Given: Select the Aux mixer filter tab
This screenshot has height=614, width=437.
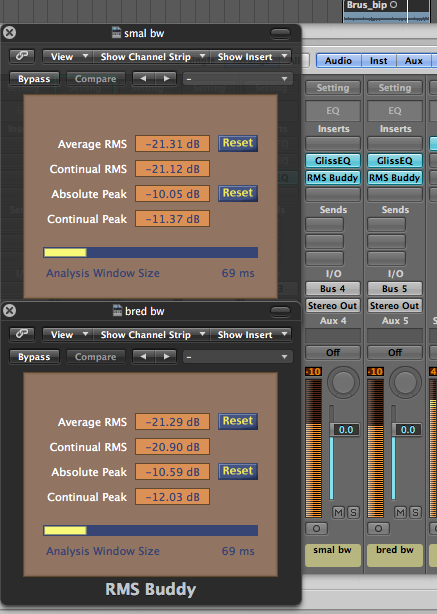Looking at the screenshot, I should click(414, 61).
